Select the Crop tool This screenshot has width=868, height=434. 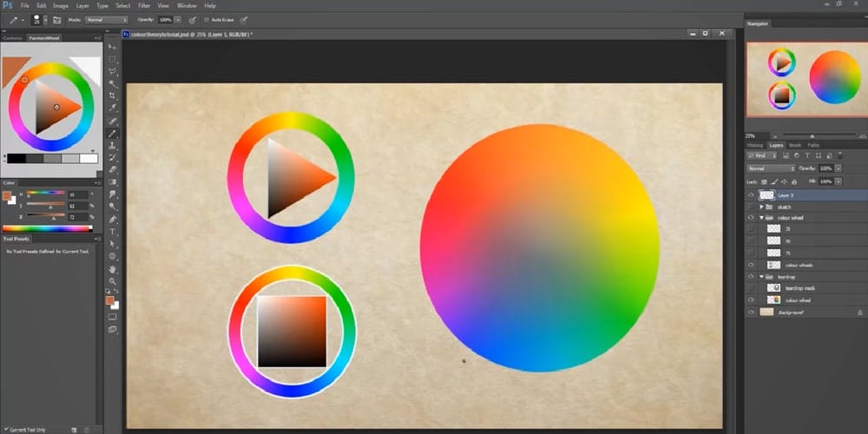tap(112, 95)
